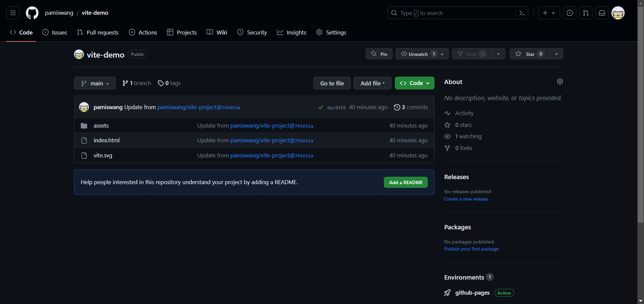Click the green check commit status icon
This screenshot has height=304, width=644.
(320, 107)
